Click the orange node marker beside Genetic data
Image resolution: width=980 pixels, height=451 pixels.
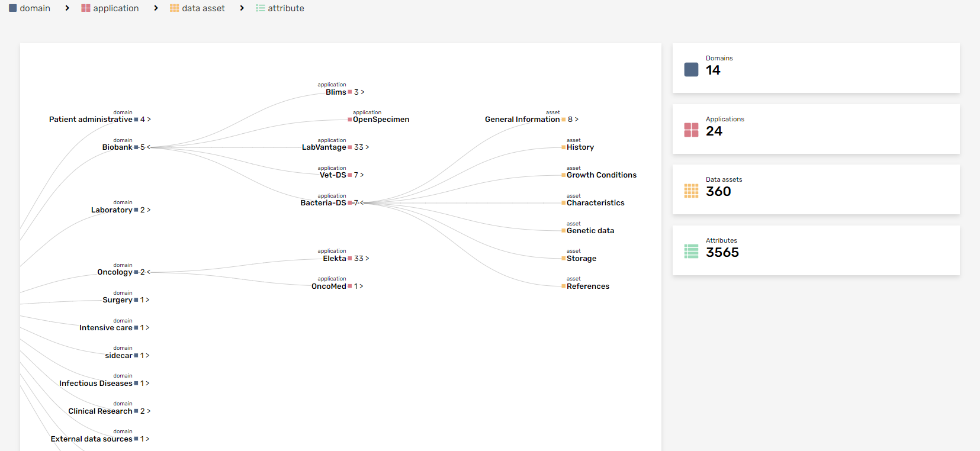(x=564, y=231)
